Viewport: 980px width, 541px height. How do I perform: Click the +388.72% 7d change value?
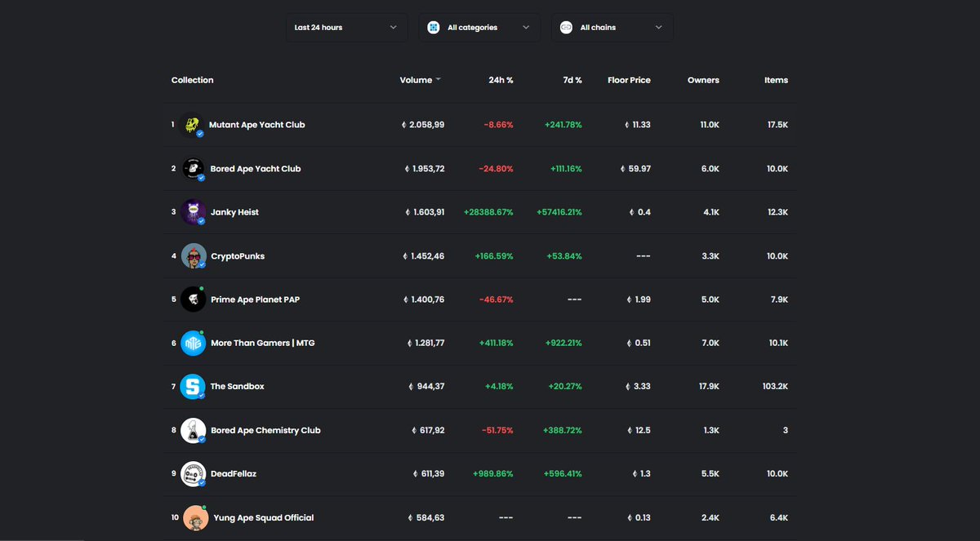563,430
